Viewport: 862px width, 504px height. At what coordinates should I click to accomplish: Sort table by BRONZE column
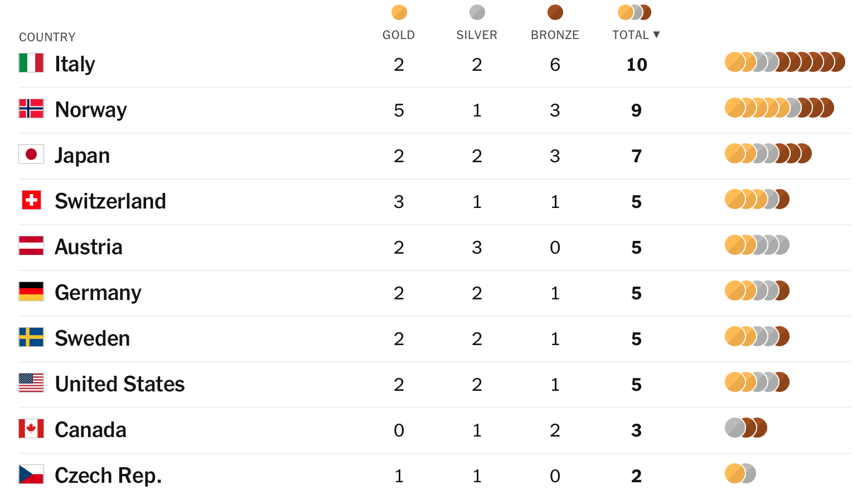click(555, 35)
